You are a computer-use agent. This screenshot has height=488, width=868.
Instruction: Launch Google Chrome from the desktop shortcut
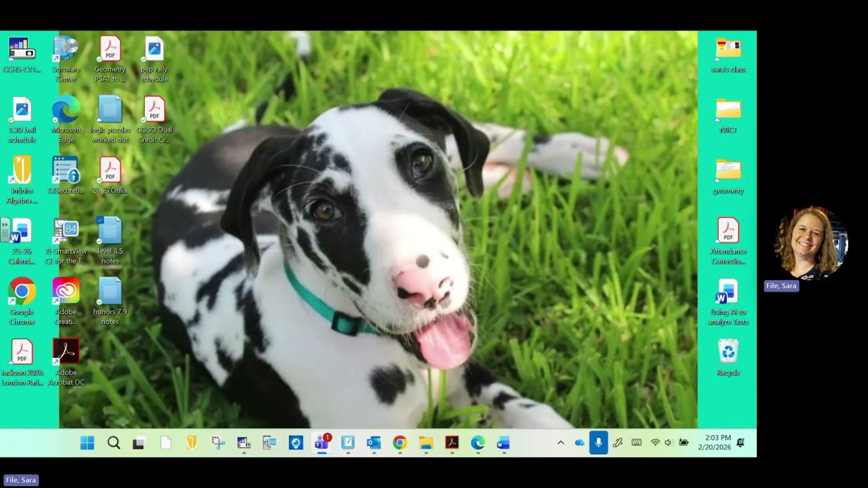click(x=22, y=302)
